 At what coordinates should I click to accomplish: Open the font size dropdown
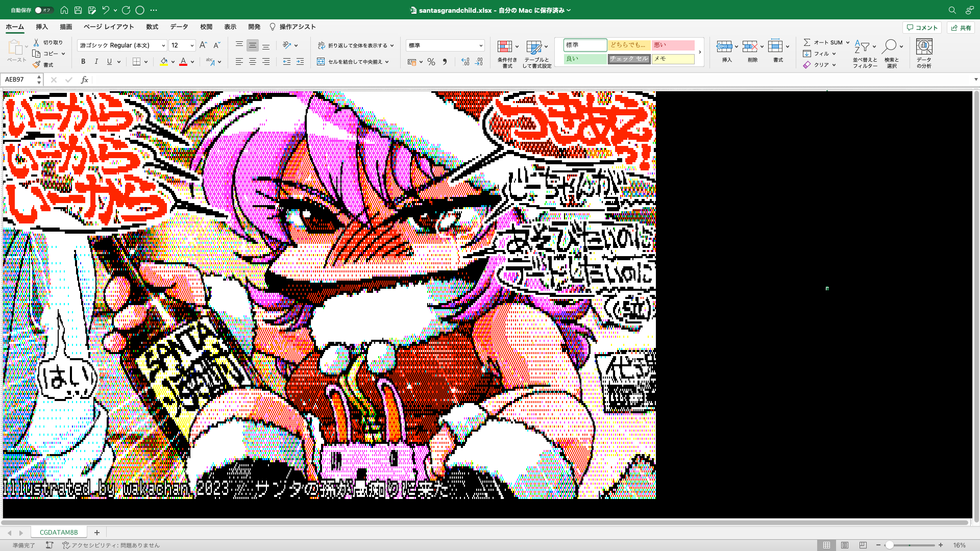click(x=192, y=45)
